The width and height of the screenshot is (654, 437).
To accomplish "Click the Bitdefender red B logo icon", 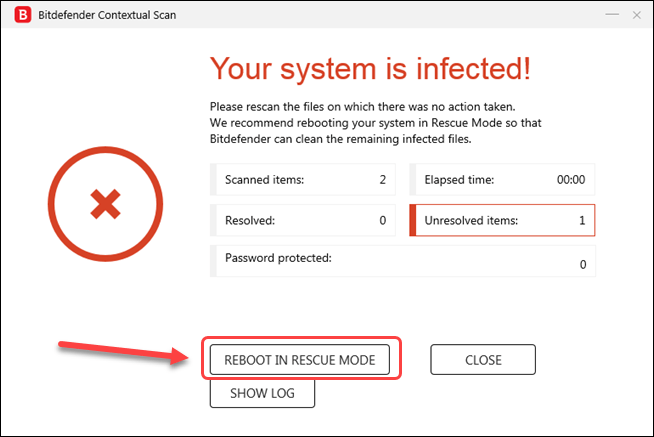I will coord(23,15).
